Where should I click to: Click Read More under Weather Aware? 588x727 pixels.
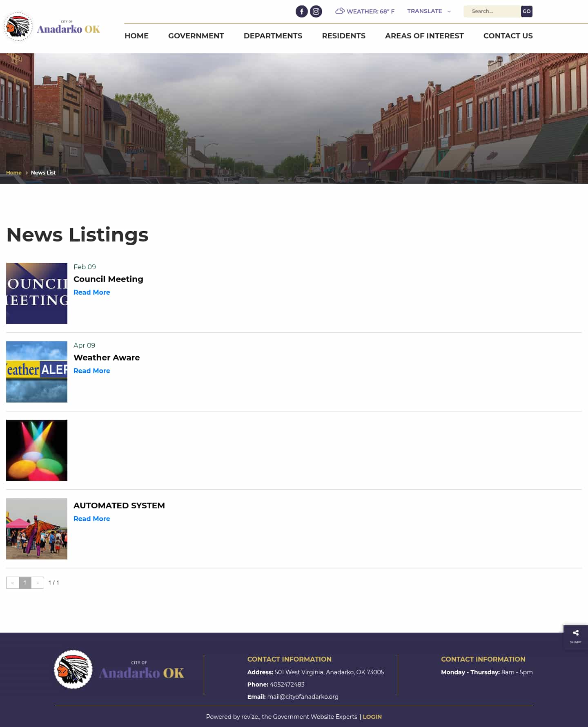92,371
